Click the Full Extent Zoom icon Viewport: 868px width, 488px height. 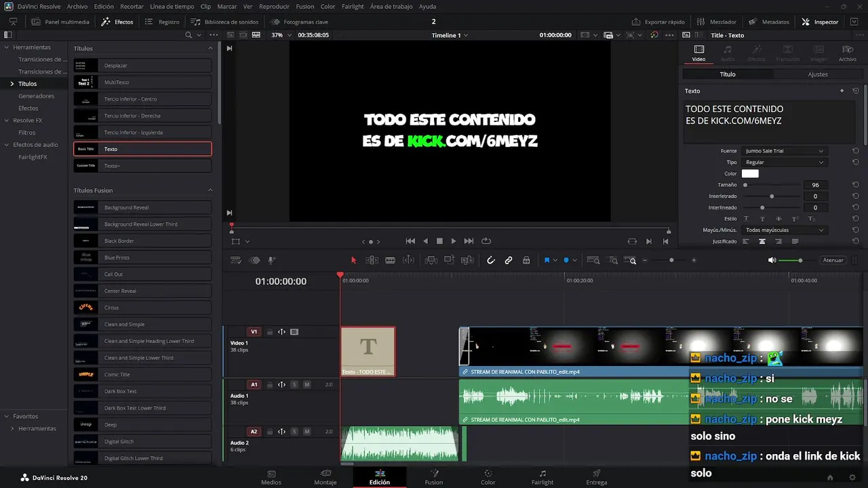[593, 260]
